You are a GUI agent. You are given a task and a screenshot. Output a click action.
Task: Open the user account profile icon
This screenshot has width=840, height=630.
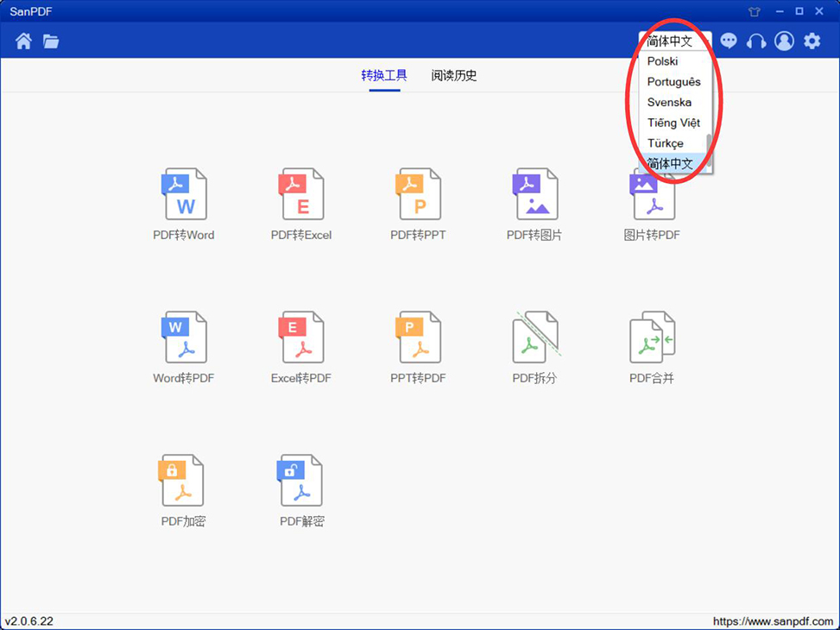click(x=784, y=41)
